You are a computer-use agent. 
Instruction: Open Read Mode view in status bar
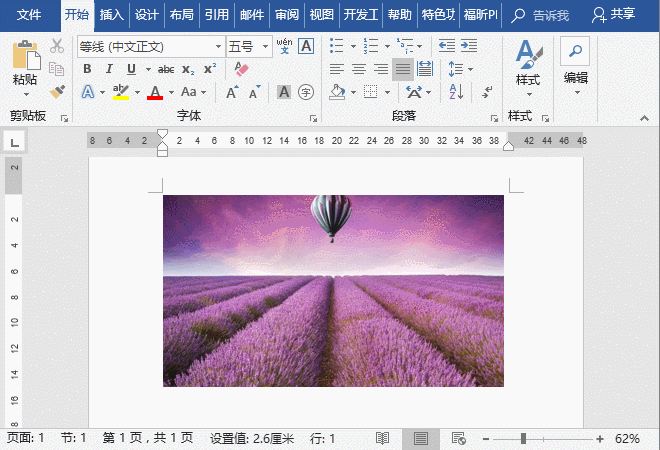click(x=382, y=439)
